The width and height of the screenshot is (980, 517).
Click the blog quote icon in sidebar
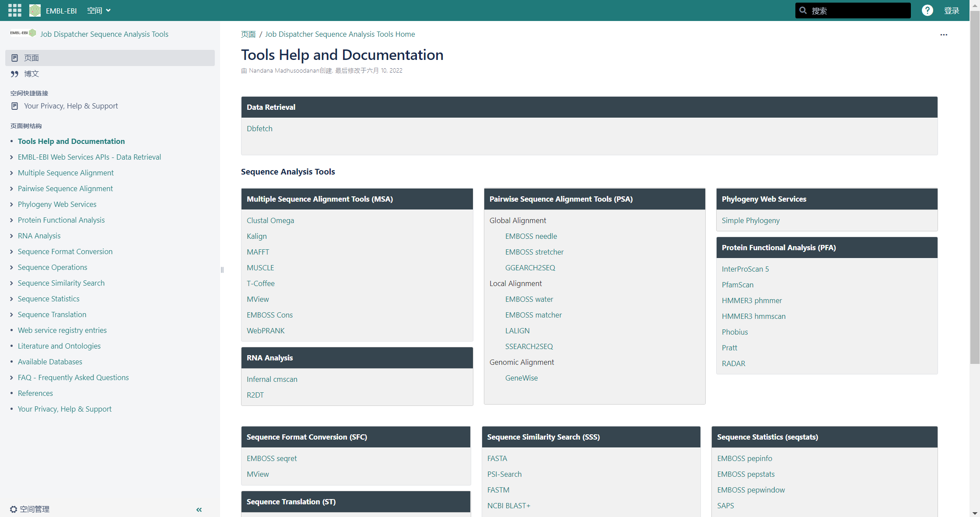(14, 74)
